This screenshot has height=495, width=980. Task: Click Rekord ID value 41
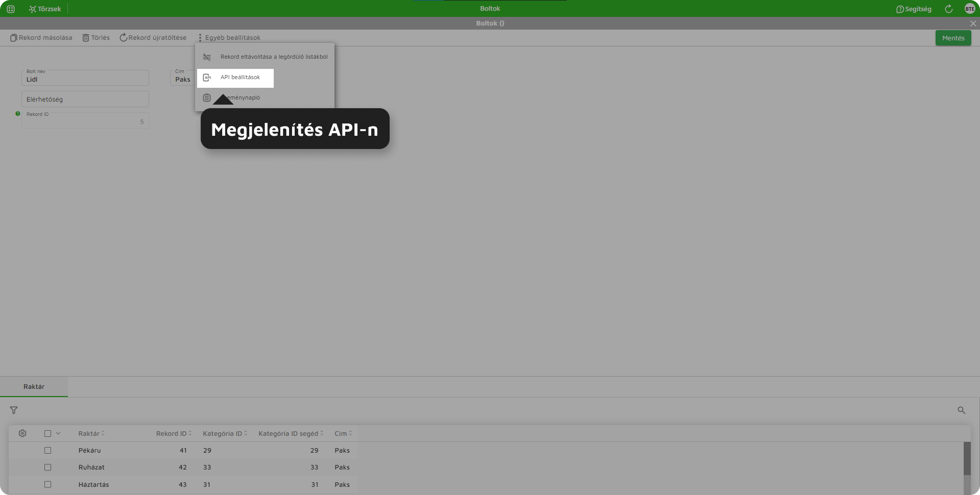[x=183, y=450]
